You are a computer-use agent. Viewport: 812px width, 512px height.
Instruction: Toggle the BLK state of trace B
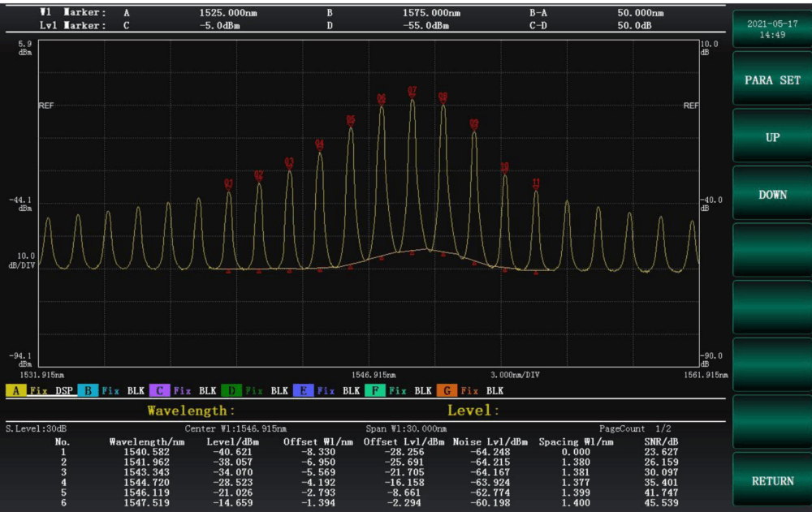click(136, 390)
